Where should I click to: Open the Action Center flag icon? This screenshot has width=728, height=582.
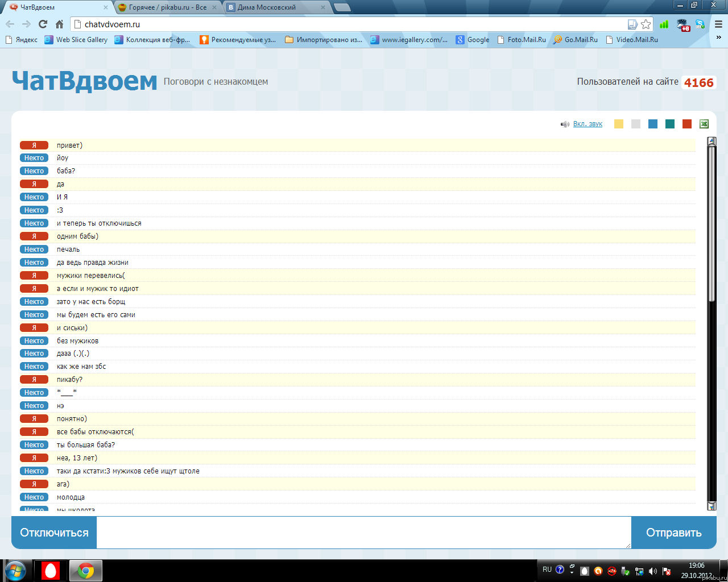tap(667, 571)
